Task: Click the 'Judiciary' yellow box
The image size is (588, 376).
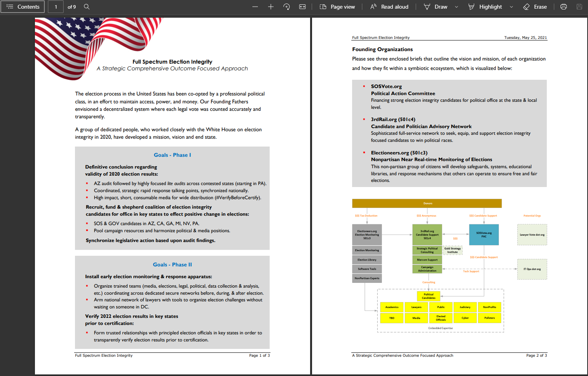Action: pyautogui.click(x=465, y=307)
